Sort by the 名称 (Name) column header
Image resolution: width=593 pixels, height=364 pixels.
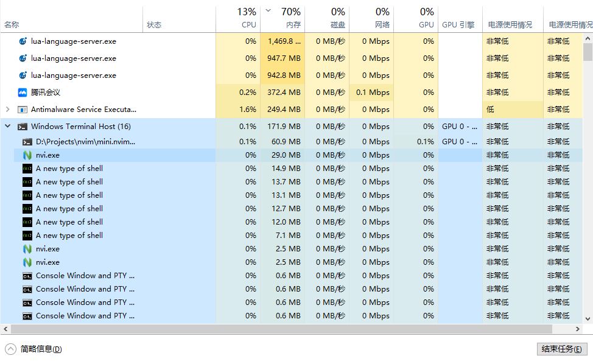pos(12,25)
